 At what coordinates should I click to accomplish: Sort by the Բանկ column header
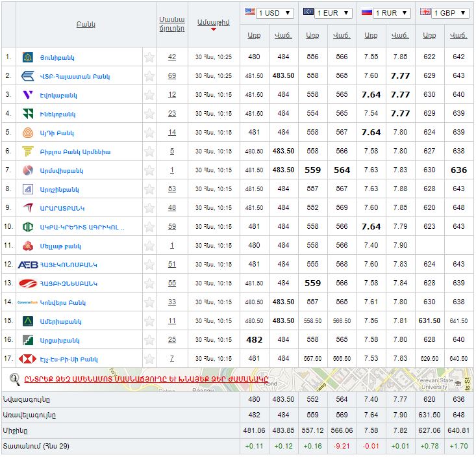click(86, 25)
